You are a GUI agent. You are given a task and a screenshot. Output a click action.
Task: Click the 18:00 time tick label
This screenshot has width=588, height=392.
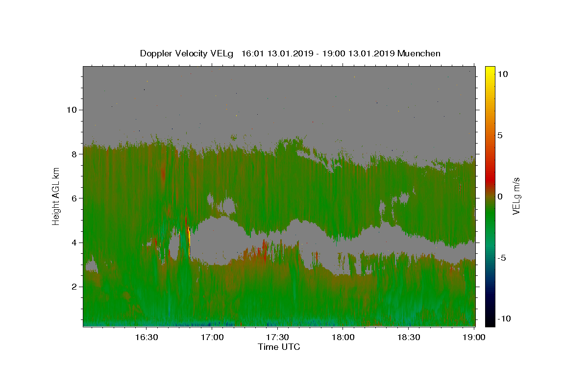pos(343,338)
